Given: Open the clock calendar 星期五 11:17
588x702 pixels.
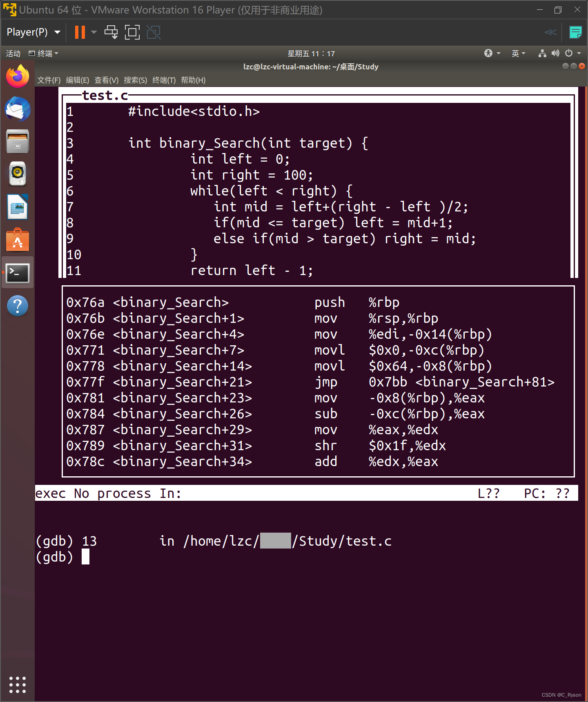Looking at the screenshot, I should point(311,53).
